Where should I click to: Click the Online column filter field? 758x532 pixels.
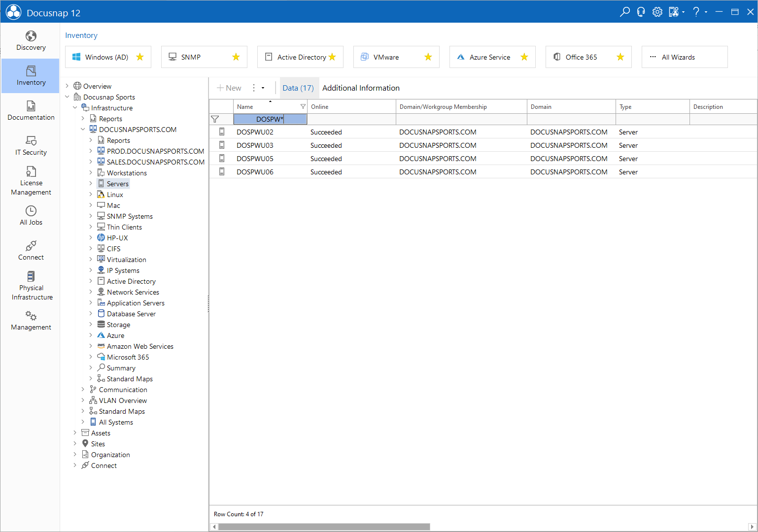pyautogui.click(x=351, y=119)
